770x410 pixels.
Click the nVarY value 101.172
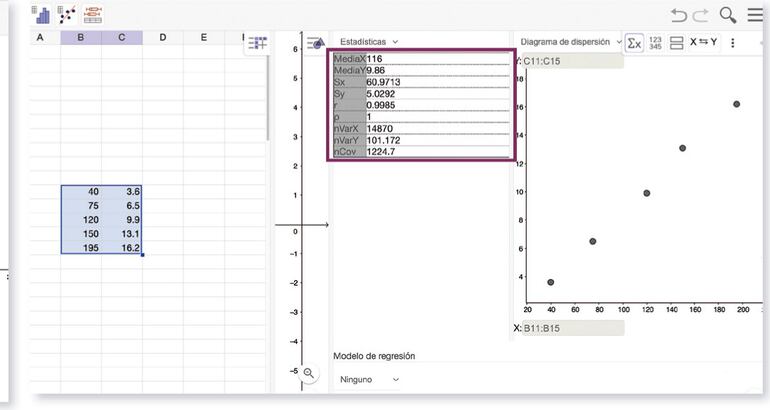(384, 140)
